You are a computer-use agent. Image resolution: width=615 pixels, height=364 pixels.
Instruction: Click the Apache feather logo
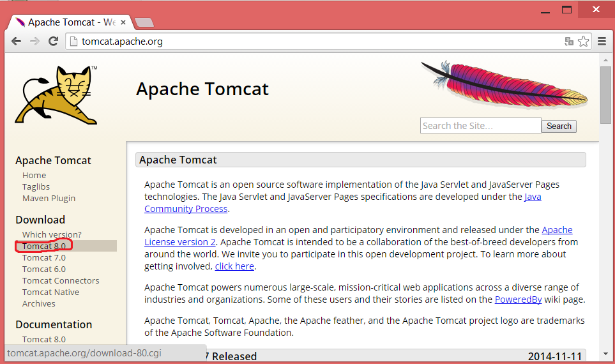pyautogui.click(x=505, y=85)
